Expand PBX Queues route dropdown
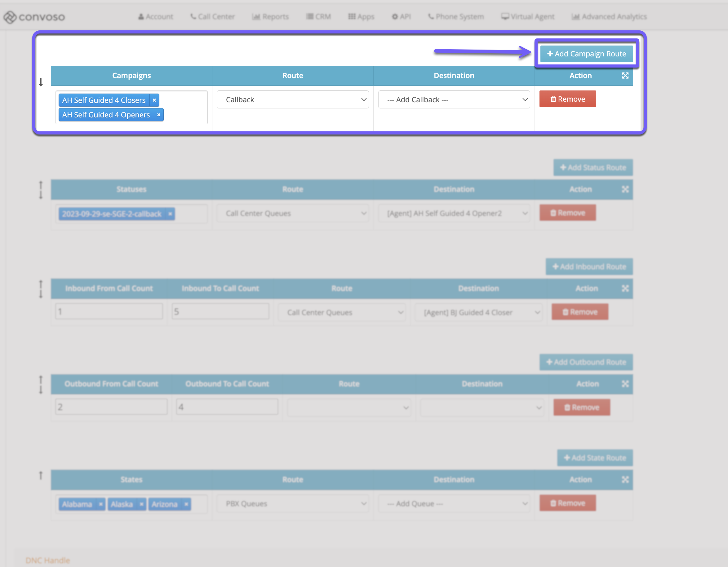 292,504
